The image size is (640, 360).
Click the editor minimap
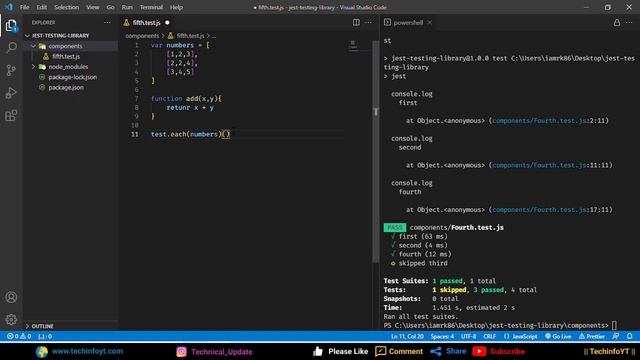(x=353, y=45)
